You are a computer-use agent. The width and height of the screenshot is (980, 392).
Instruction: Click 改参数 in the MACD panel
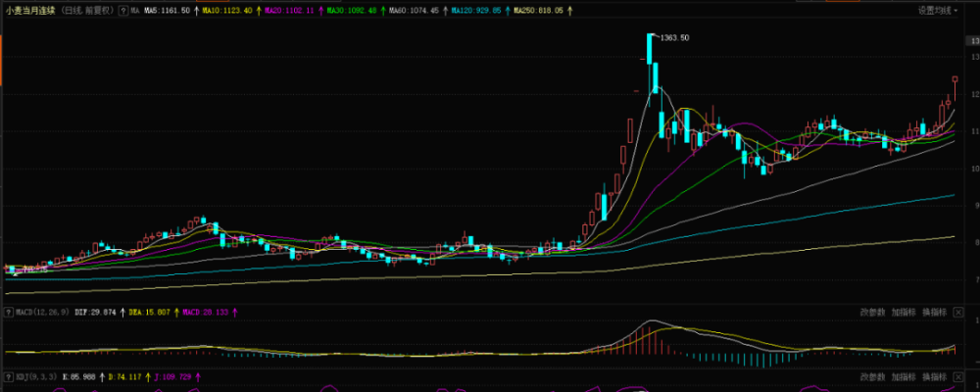[872, 312]
